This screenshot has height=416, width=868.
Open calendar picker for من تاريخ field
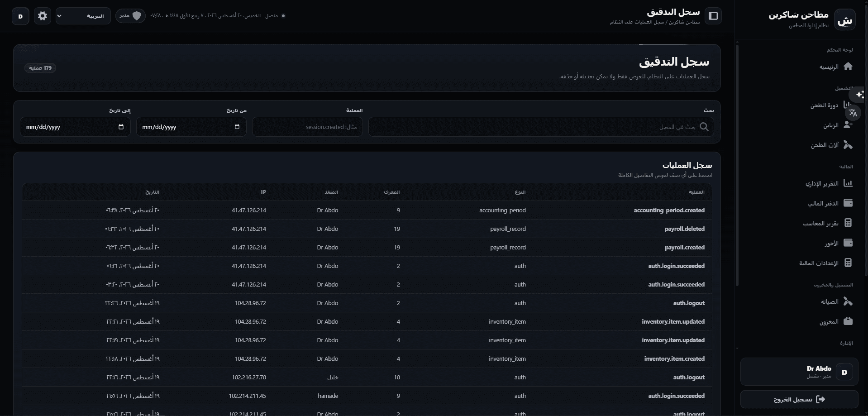237,127
